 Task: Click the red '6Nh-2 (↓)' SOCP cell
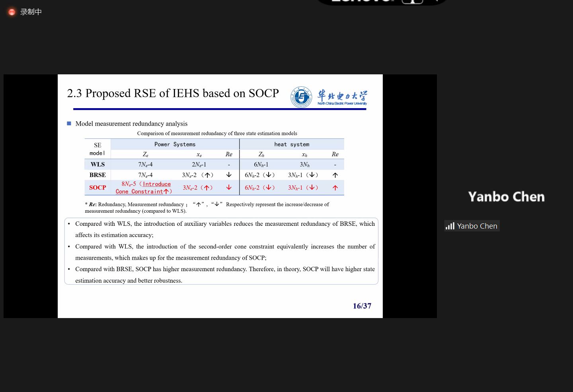click(x=260, y=188)
